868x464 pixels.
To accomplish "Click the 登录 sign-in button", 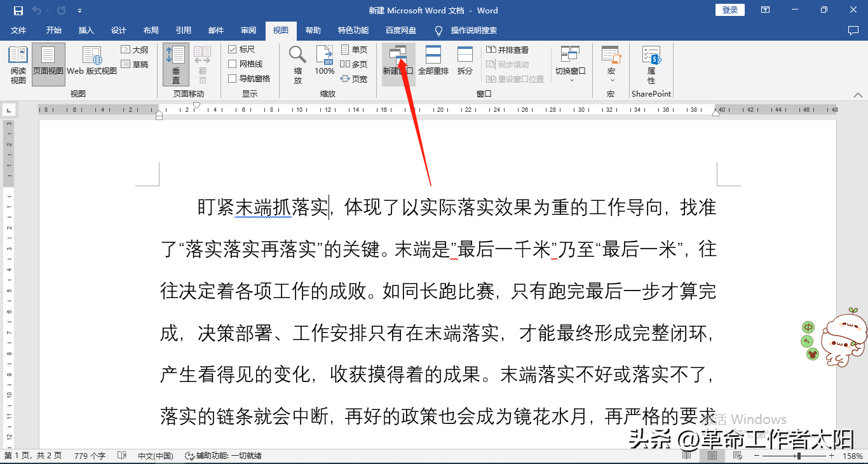I will tap(730, 10).
